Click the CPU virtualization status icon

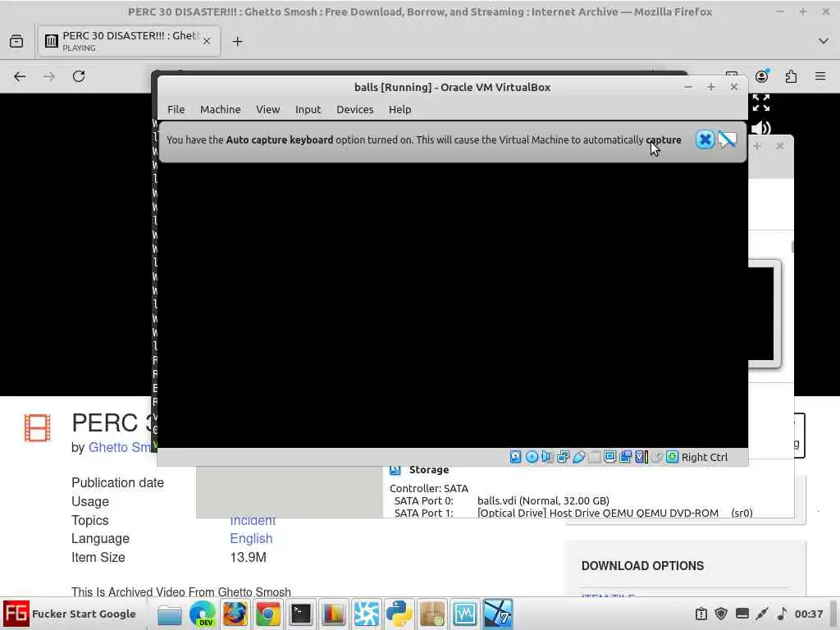click(641, 457)
